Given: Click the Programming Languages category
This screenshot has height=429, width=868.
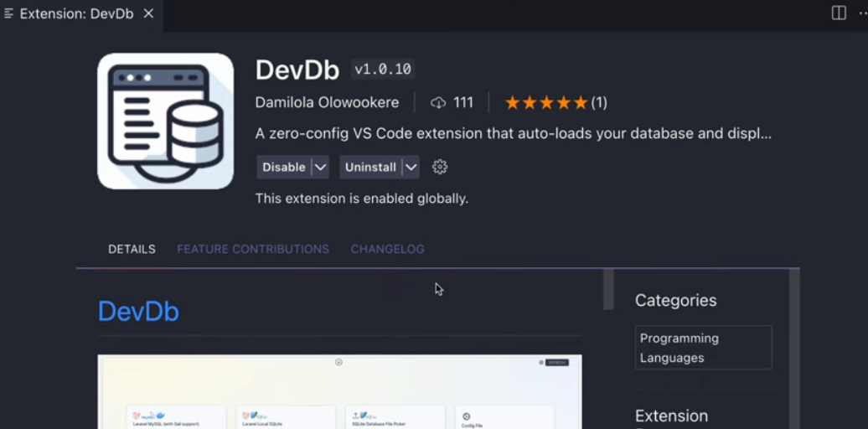Looking at the screenshot, I should (x=704, y=348).
